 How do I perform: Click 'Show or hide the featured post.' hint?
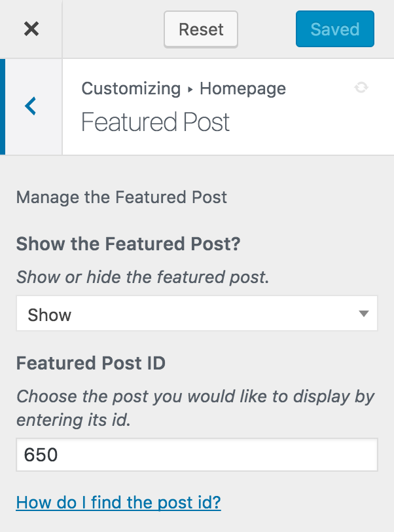tap(143, 277)
